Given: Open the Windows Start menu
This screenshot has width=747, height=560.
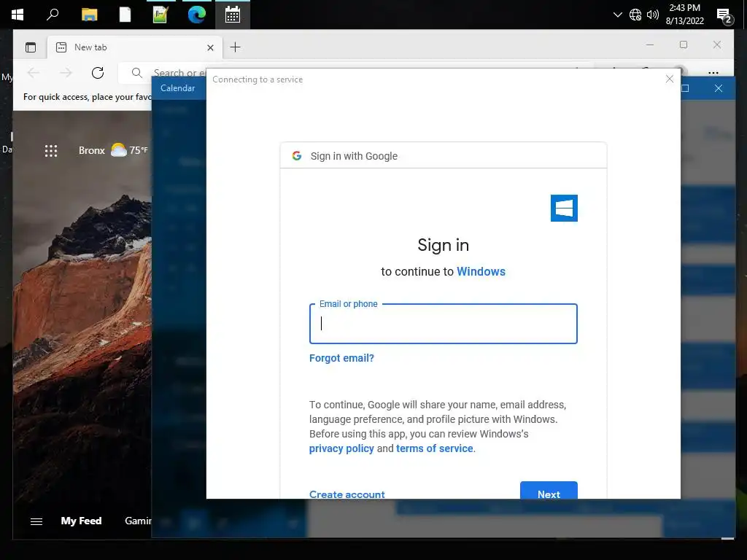Looking at the screenshot, I should click(x=18, y=15).
